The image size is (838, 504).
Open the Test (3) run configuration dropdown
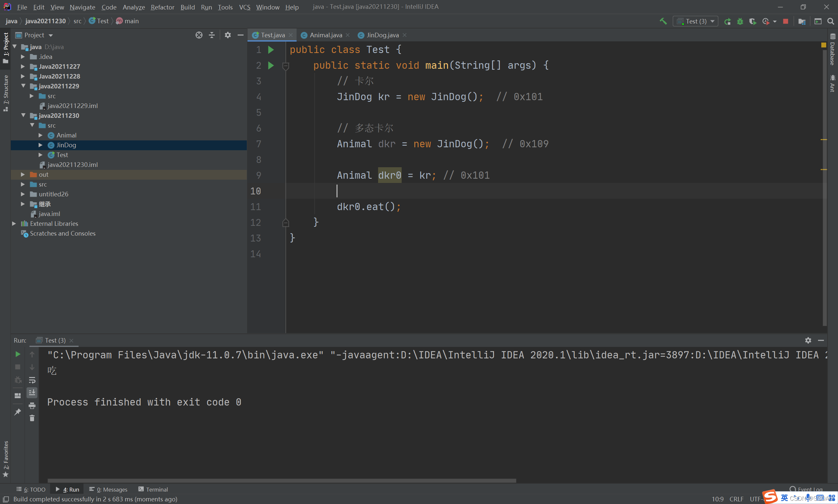695,21
